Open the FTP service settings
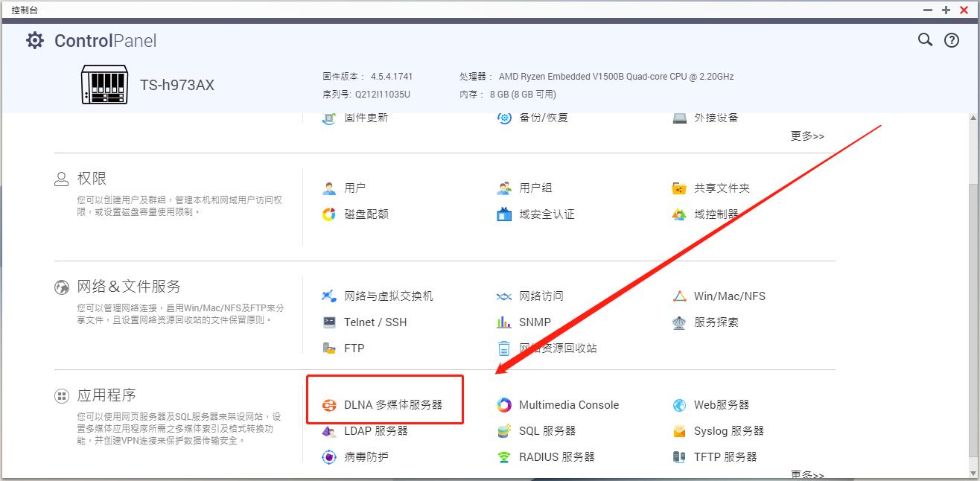 355,348
